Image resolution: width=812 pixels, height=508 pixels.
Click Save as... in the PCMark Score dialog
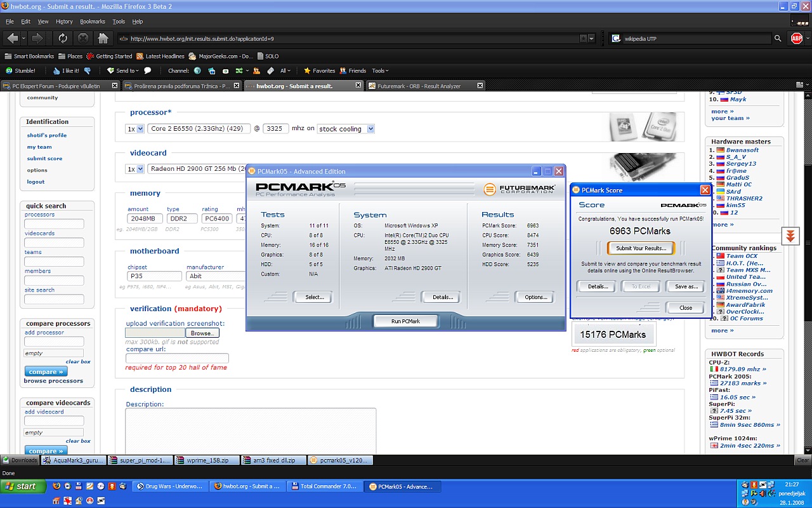coord(686,286)
